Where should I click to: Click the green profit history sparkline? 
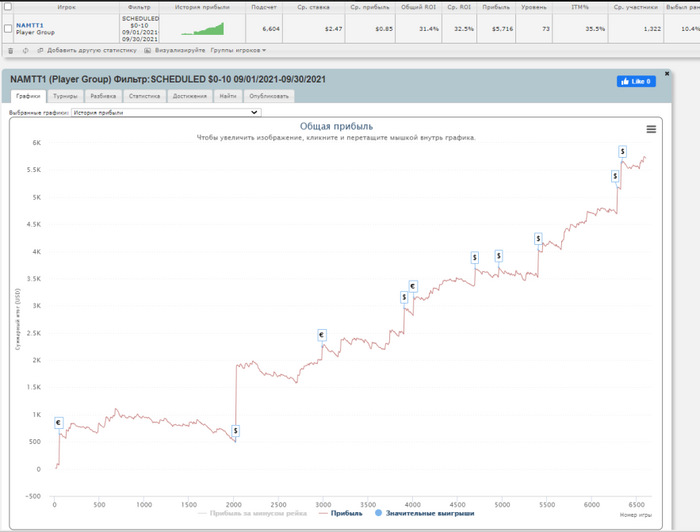[x=203, y=29]
